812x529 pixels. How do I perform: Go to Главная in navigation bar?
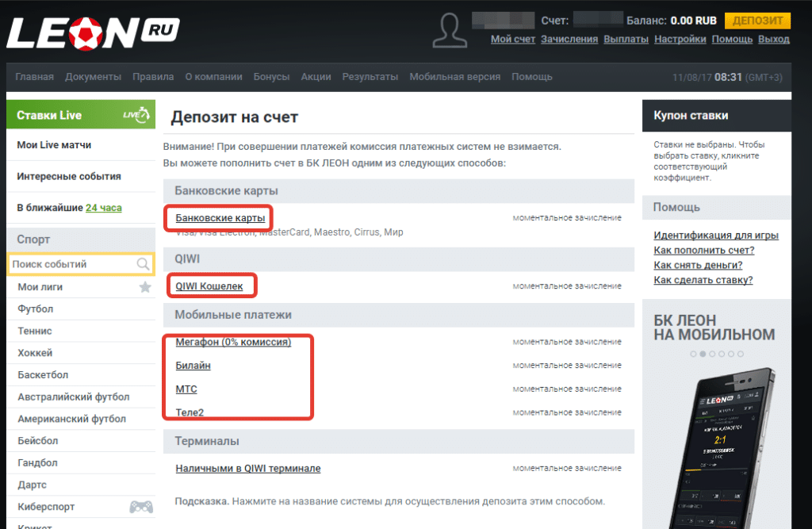[35, 77]
